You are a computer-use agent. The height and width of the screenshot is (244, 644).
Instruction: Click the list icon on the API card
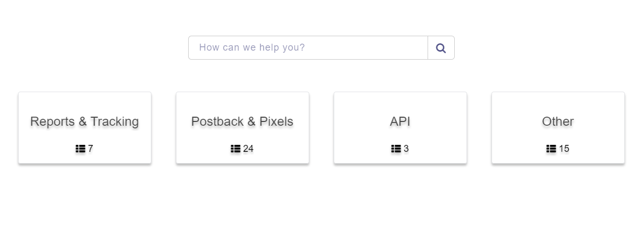396,149
